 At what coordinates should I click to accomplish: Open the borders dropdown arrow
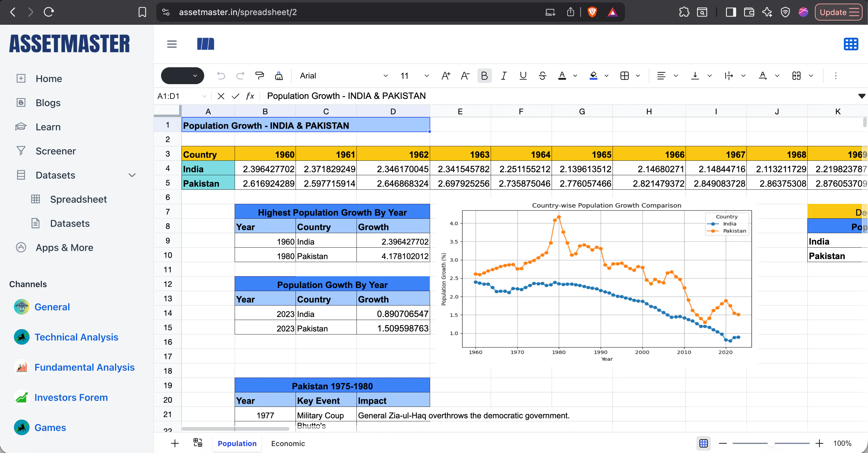[638, 76]
